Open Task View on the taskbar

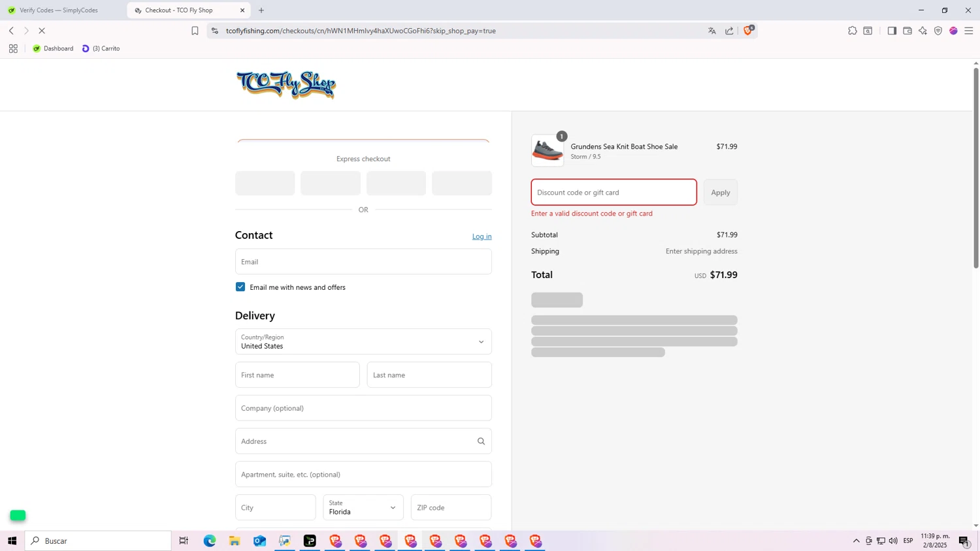click(184, 541)
